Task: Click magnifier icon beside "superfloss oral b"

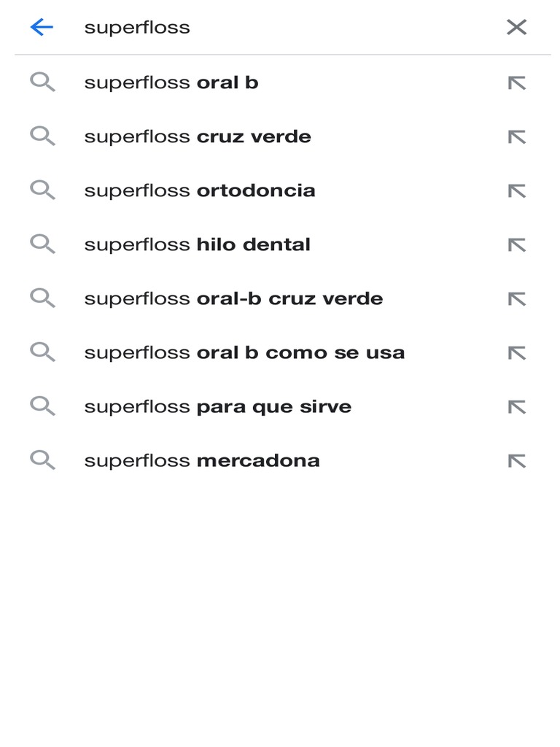Action: click(42, 82)
